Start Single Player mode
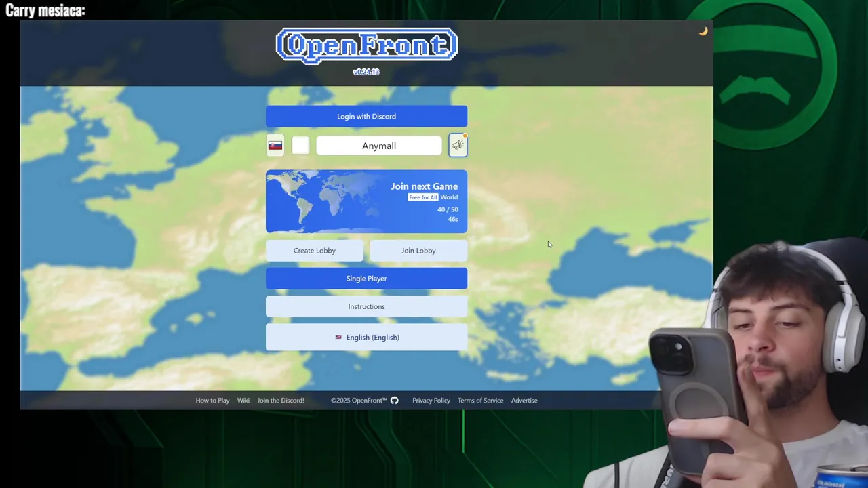Image resolution: width=868 pixels, height=488 pixels. 366,279
